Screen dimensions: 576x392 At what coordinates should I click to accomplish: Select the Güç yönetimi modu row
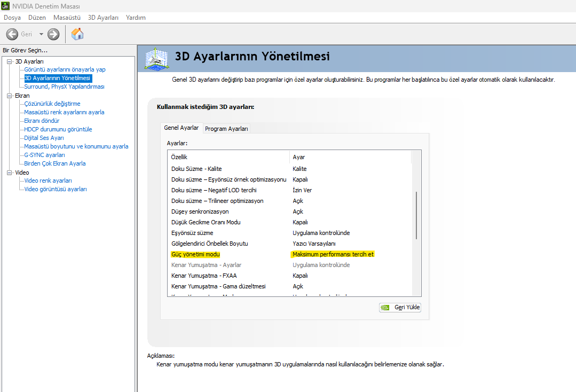(x=289, y=254)
